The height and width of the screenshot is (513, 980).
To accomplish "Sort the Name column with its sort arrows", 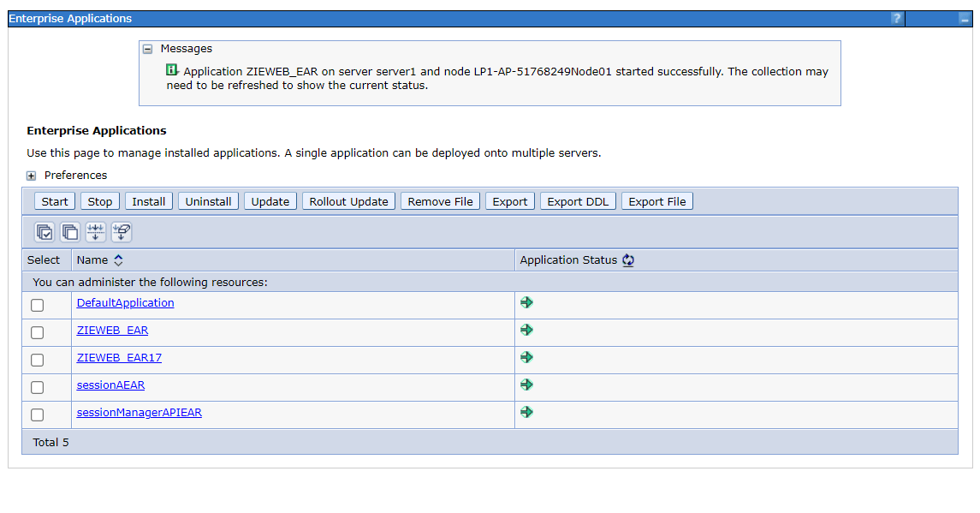I will coord(117,259).
